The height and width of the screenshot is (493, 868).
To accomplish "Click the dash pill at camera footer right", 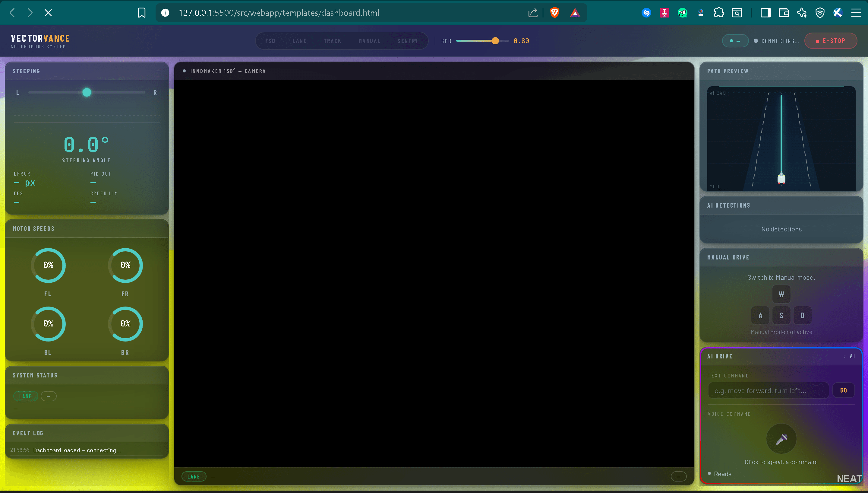I will pyautogui.click(x=679, y=476).
